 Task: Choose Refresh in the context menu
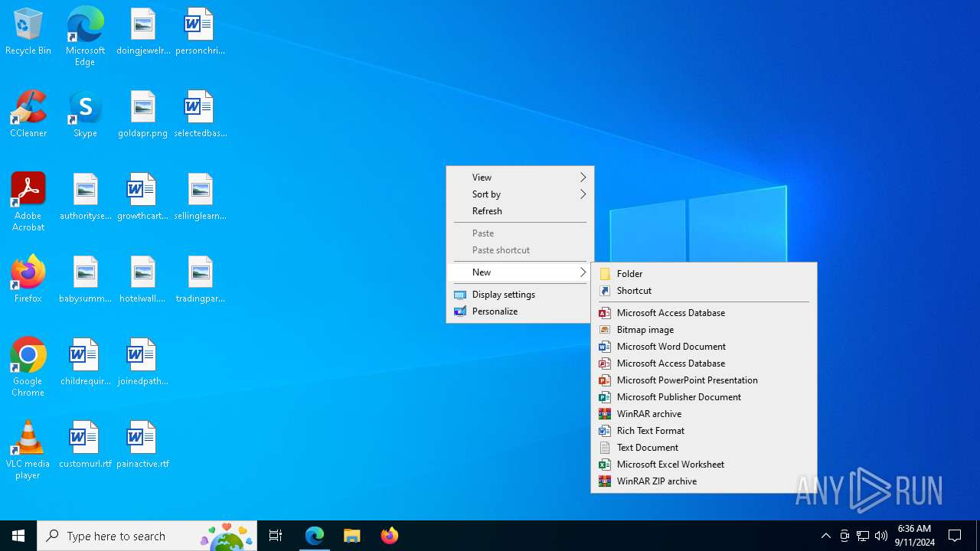(x=520, y=211)
